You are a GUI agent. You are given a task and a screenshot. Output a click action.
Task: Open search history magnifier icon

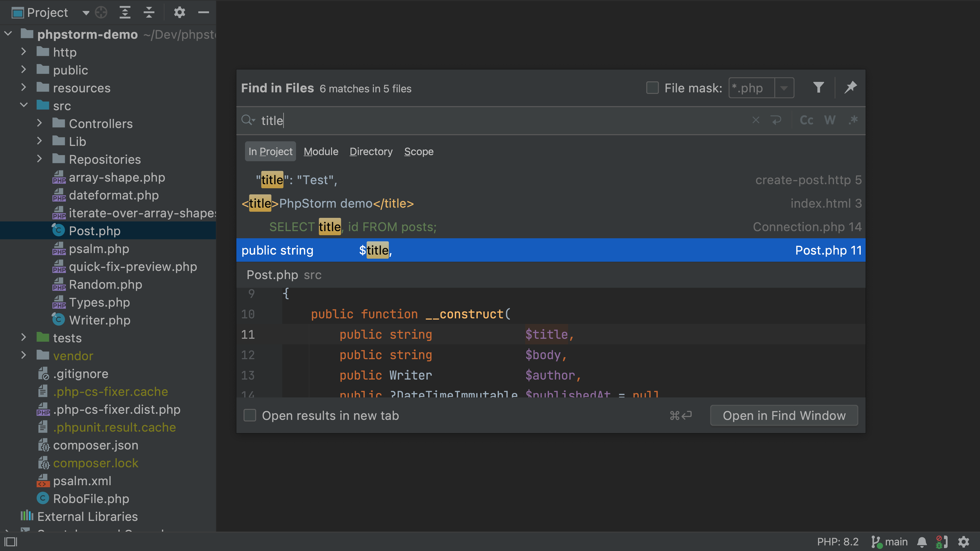coord(248,121)
